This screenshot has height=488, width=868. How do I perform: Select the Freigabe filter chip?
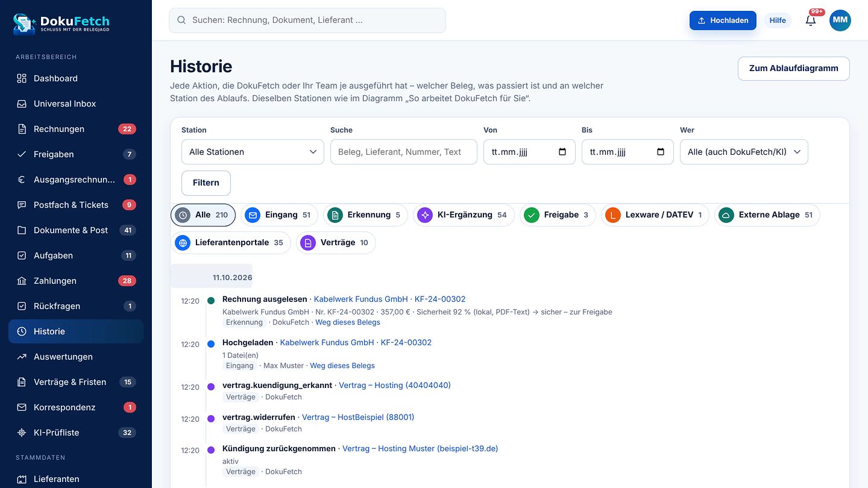click(558, 215)
